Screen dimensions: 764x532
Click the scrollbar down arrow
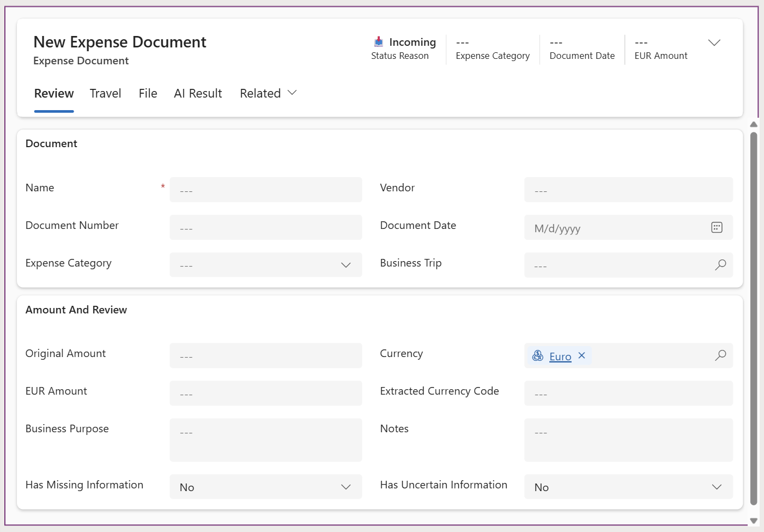754,521
